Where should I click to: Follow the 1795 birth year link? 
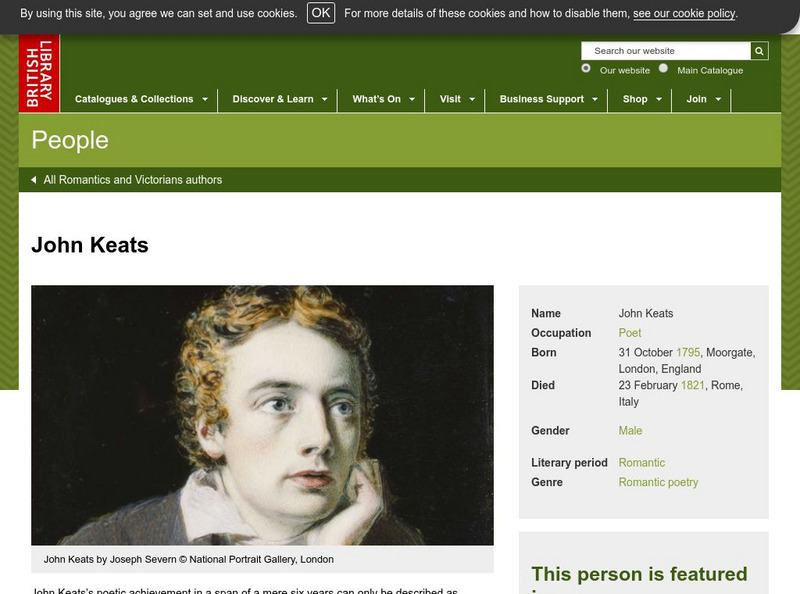click(x=688, y=353)
